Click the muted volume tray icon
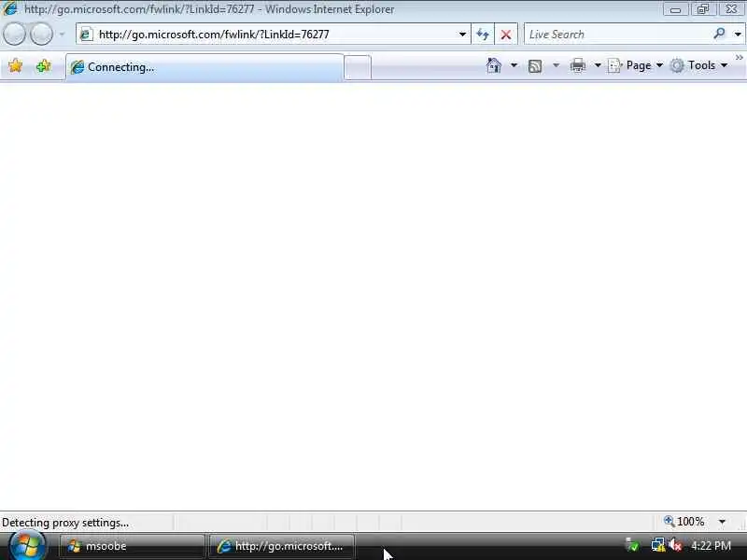 [x=674, y=545]
